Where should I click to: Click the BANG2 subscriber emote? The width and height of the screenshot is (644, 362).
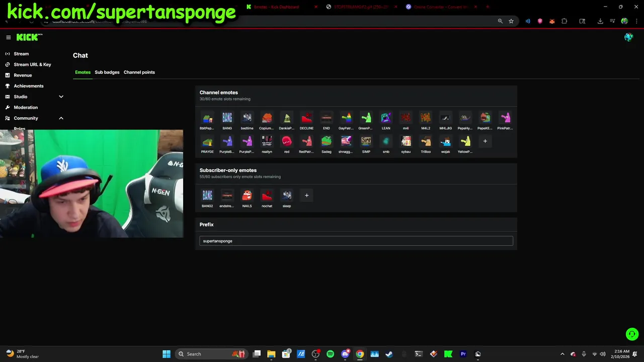pyautogui.click(x=207, y=196)
